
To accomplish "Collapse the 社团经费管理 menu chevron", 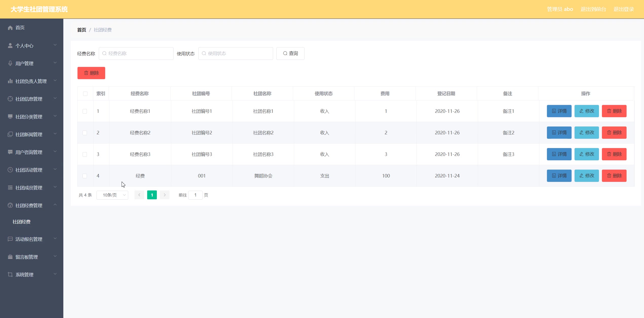I will pyautogui.click(x=55, y=205).
